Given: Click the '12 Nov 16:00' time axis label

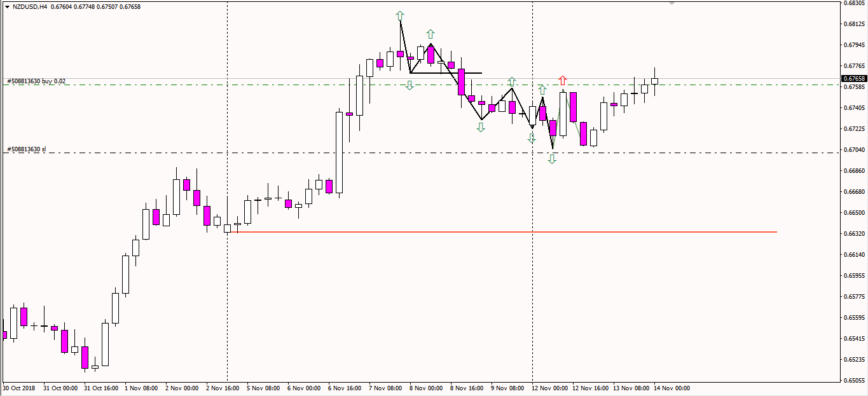Looking at the screenshot, I should pos(590,388).
